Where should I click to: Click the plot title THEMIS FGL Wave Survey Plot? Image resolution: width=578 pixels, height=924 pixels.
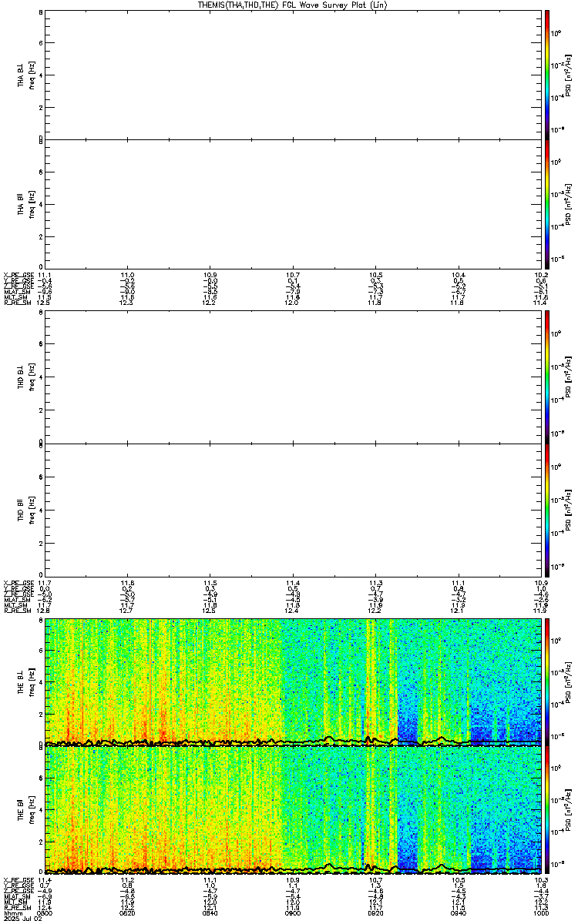292,5
